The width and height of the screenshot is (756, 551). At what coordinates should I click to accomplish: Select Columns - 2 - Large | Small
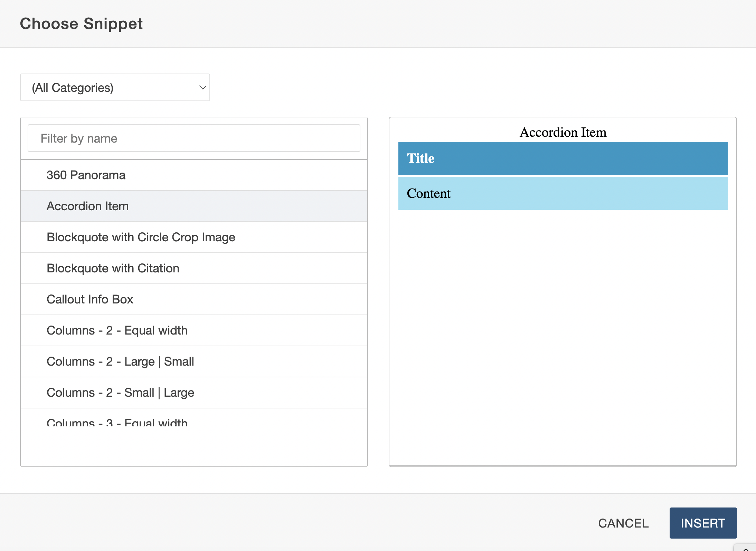[x=120, y=361]
